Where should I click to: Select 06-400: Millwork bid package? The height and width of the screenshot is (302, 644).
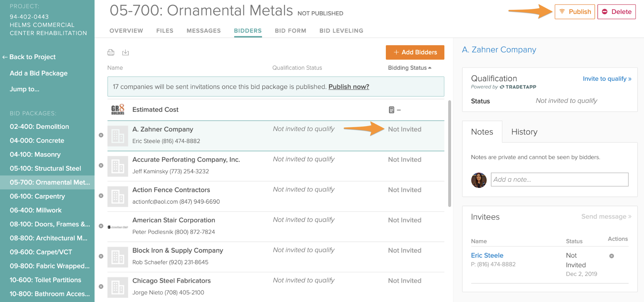pos(35,210)
